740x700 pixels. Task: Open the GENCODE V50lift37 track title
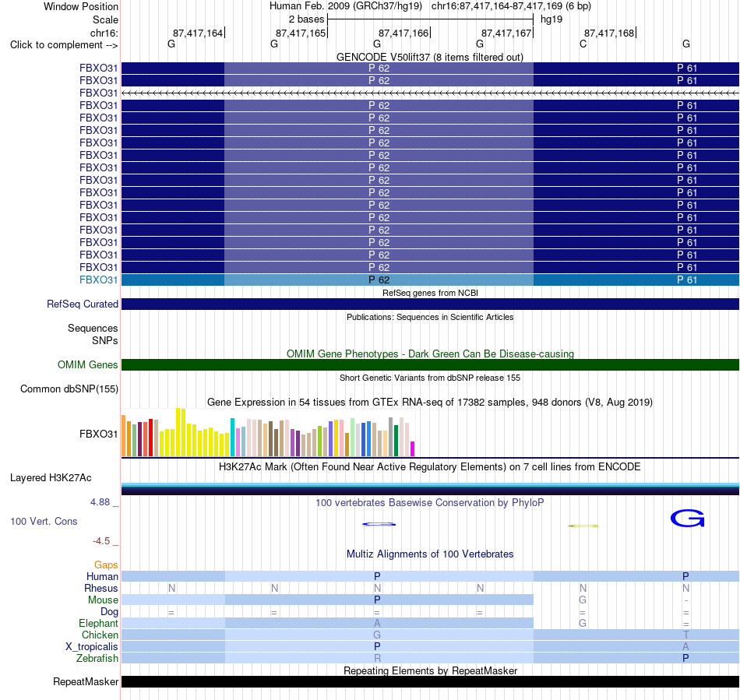(429, 57)
